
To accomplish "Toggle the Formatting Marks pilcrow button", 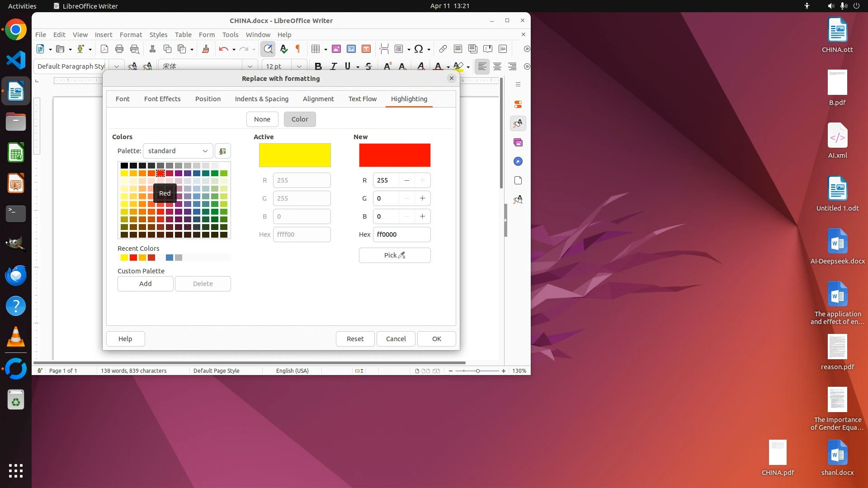I will click(x=298, y=49).
